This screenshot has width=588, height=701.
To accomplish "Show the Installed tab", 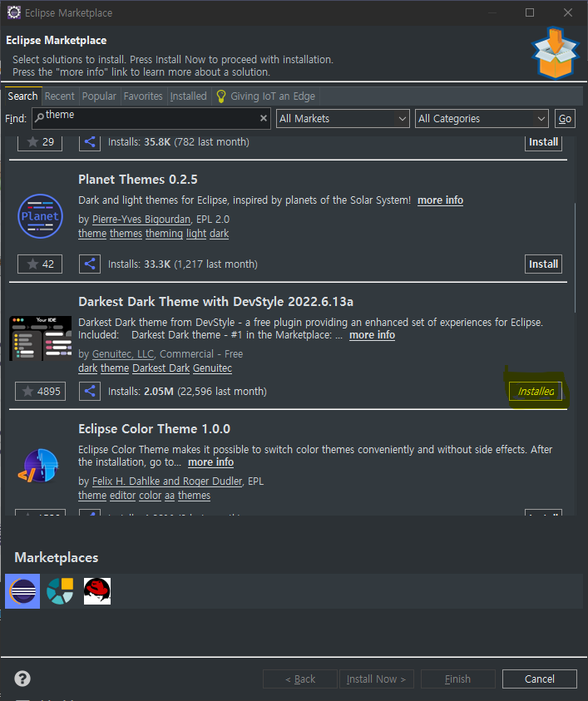I will click(188, 96).
